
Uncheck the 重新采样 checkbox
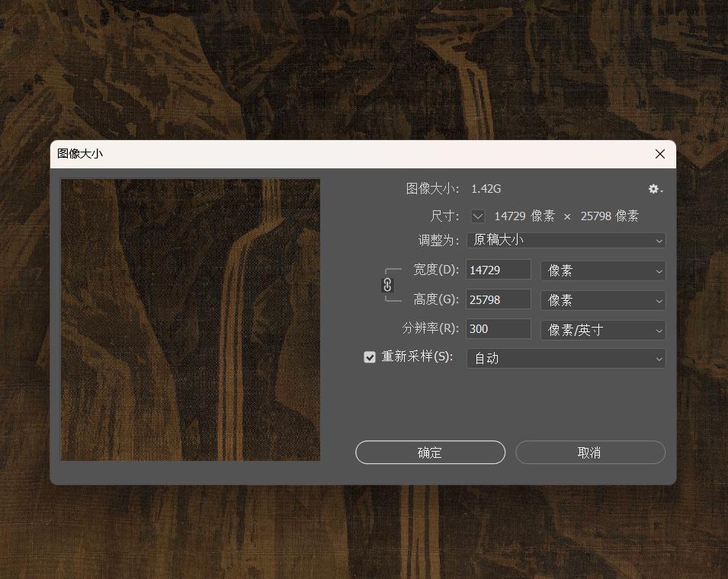point(370,357)
